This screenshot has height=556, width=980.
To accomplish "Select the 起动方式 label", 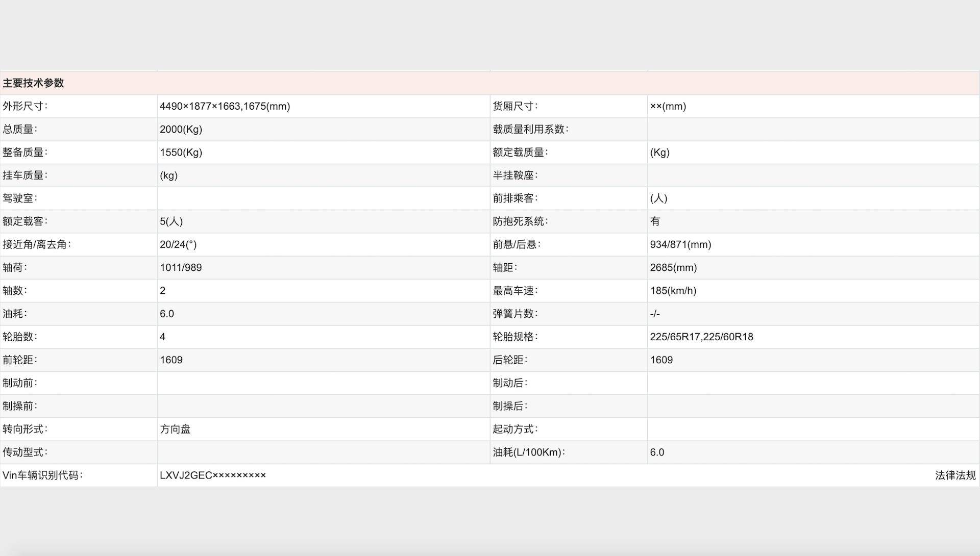I will click(515, 429).
